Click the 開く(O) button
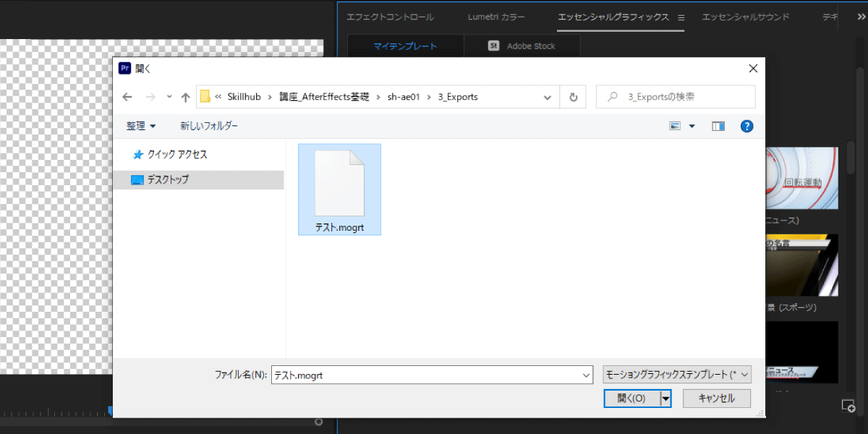The height and width of the screenshot is (434, 868). (631, 399)
